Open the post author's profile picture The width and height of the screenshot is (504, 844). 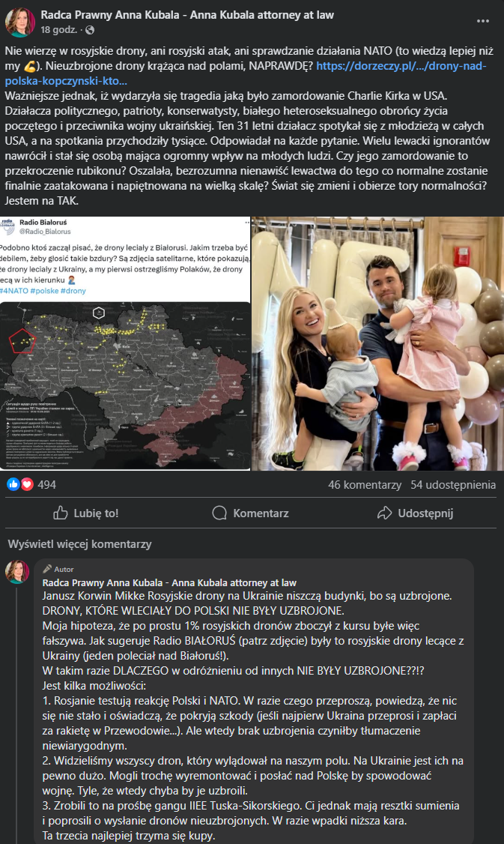tap(20, 22)
